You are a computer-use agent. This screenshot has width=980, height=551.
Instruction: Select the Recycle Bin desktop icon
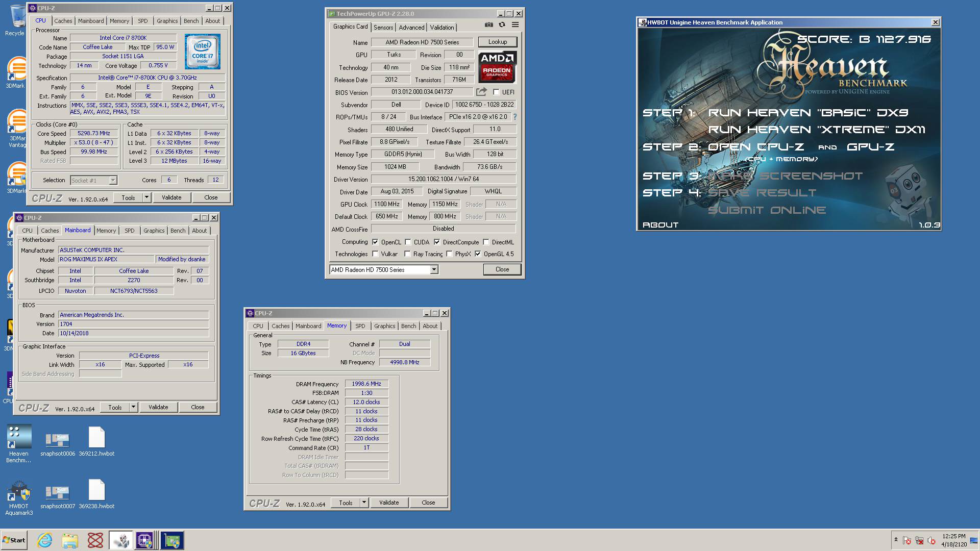click(15, 20)
